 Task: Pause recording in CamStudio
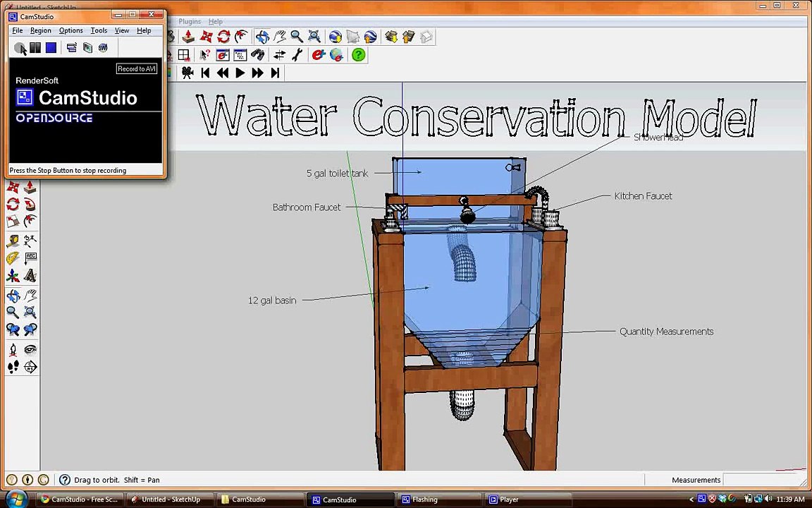[35, 48]
